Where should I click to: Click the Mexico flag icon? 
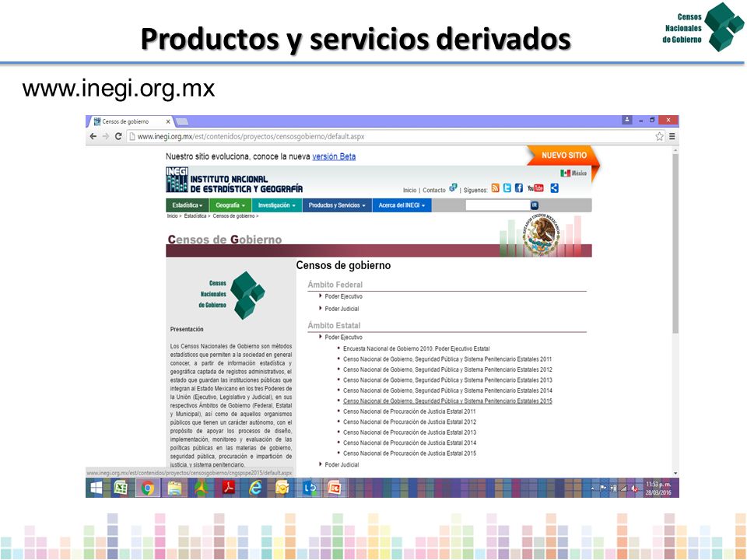(566, 173)
